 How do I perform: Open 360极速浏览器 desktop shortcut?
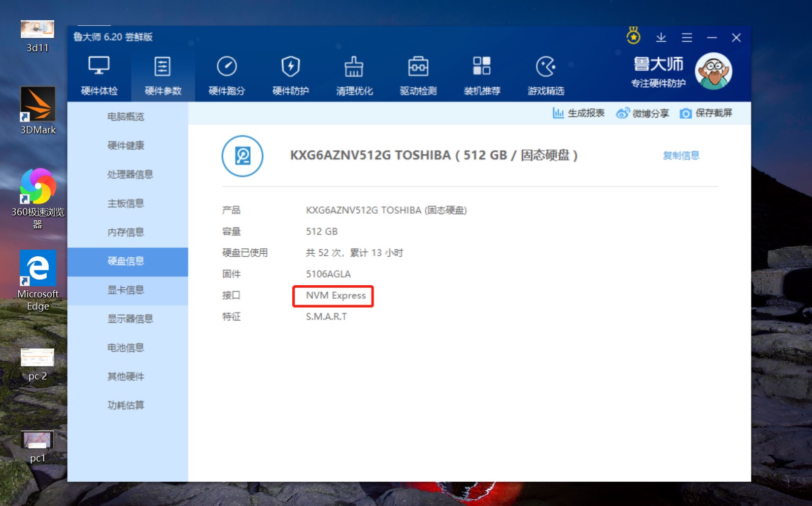(x=38, y=198)
